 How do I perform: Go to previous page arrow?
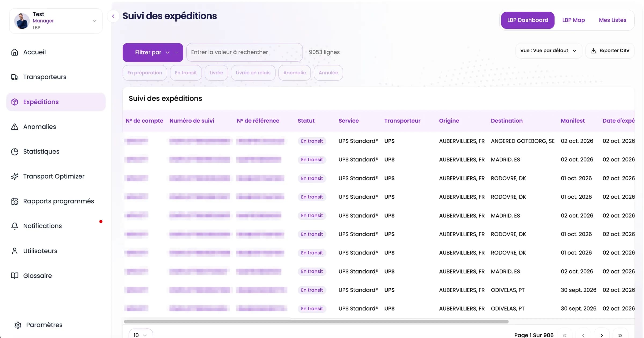583,335
